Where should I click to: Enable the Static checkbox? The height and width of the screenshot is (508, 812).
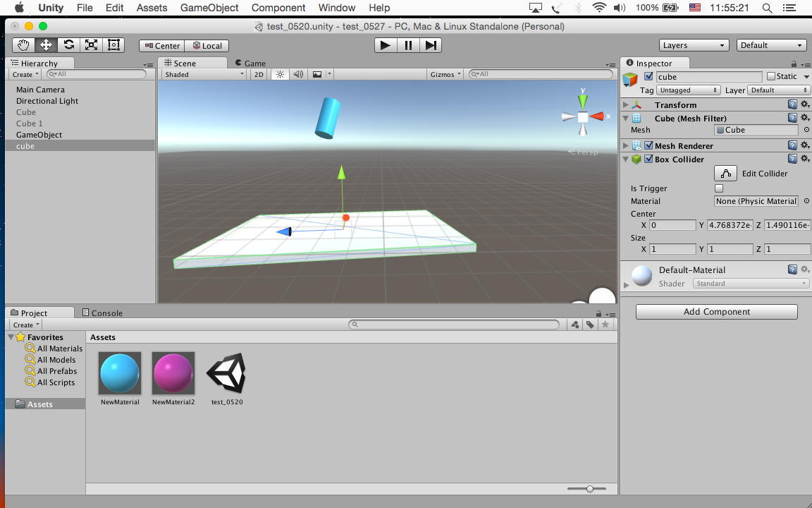(x=771, y=76)
